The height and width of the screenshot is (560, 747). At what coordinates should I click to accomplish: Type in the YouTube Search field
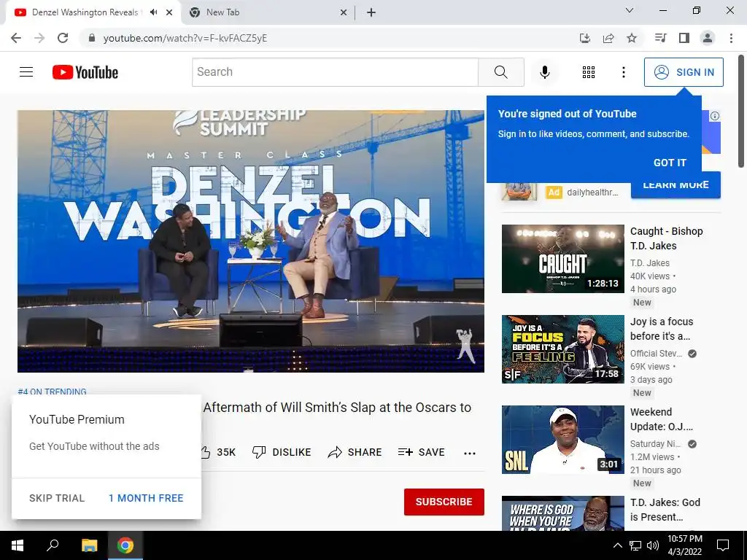(335, 72)
